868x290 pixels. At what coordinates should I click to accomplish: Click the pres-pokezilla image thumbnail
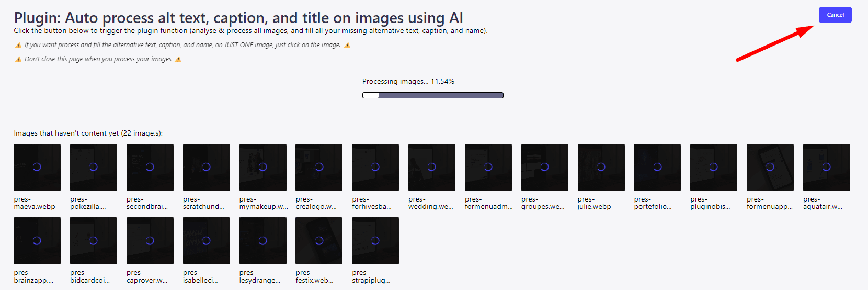click(94, 168)
